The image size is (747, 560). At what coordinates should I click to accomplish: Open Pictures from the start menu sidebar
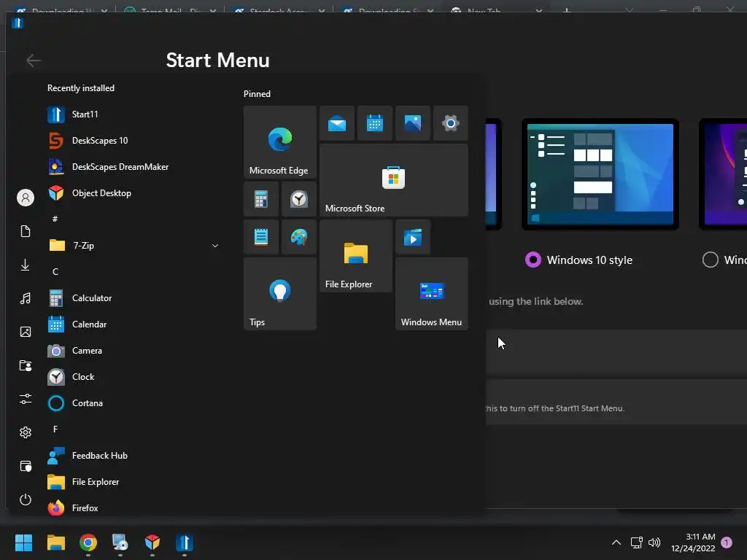pos(26,332)
